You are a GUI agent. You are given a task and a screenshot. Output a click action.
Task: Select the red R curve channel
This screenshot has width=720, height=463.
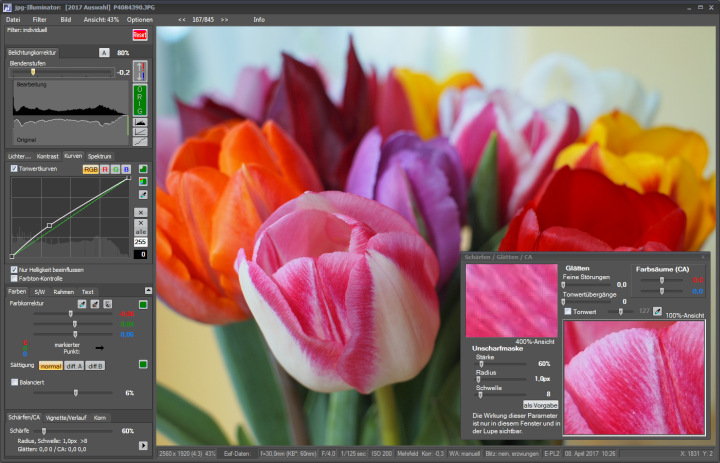pos(105,169)
